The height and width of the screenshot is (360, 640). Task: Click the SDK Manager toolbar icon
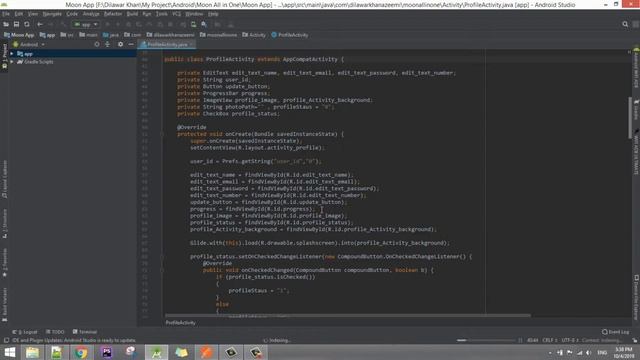[204, 24]
